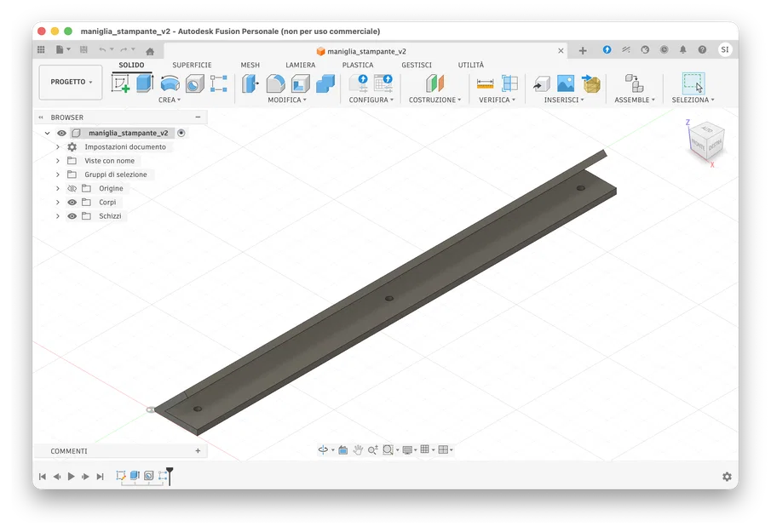Select the Zoom tool in the navigation bar

[372, 449]
